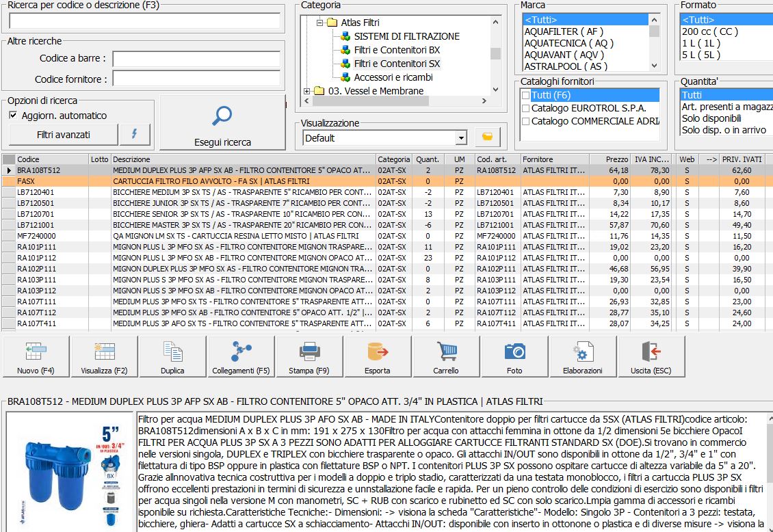
Task: Check the Catalogo EUROTROL S.P.A. box
Action: click(525, 108)
